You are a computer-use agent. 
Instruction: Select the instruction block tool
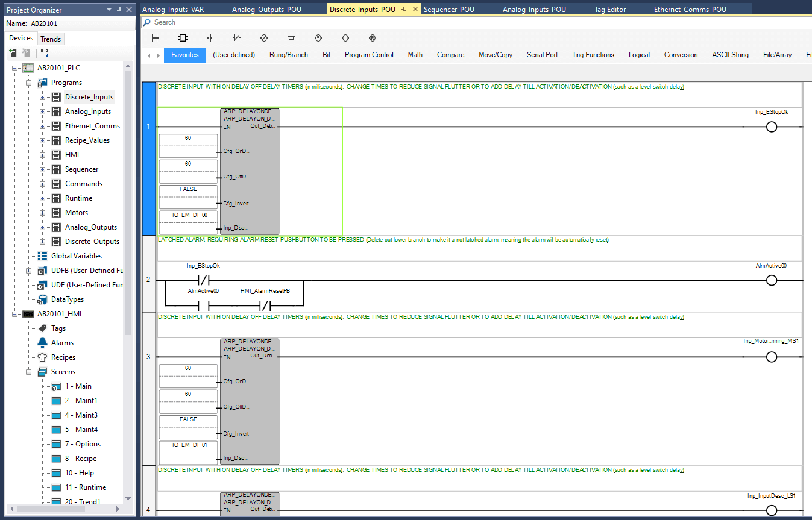(183, 37)
